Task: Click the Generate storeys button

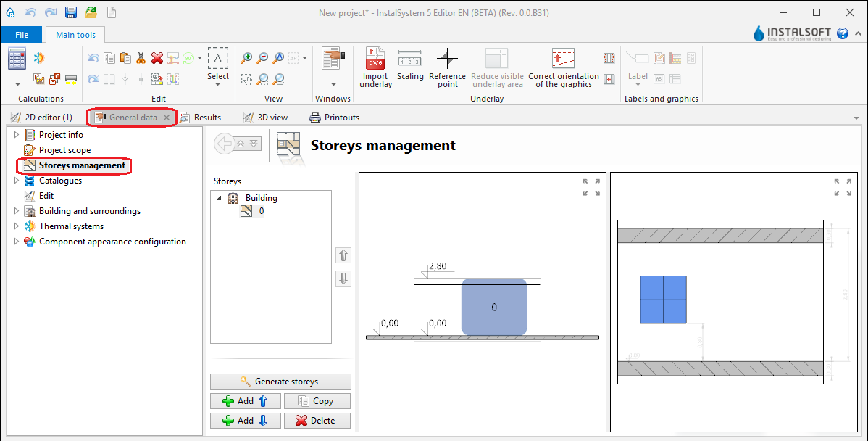Action: [280, 382]
